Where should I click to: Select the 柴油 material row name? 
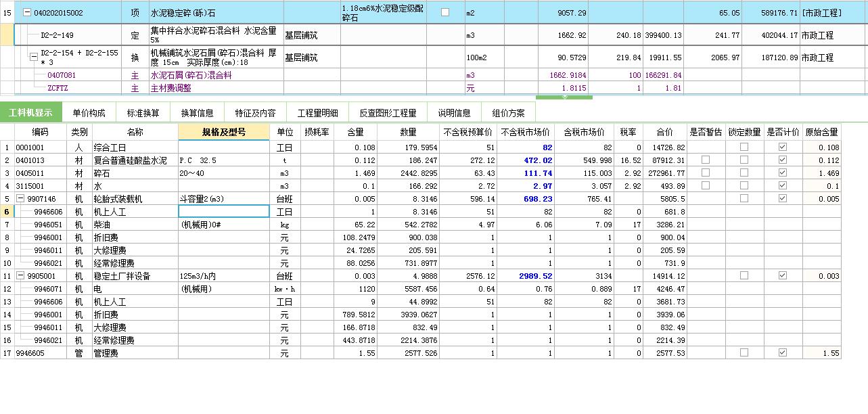(x=135, y=225)
